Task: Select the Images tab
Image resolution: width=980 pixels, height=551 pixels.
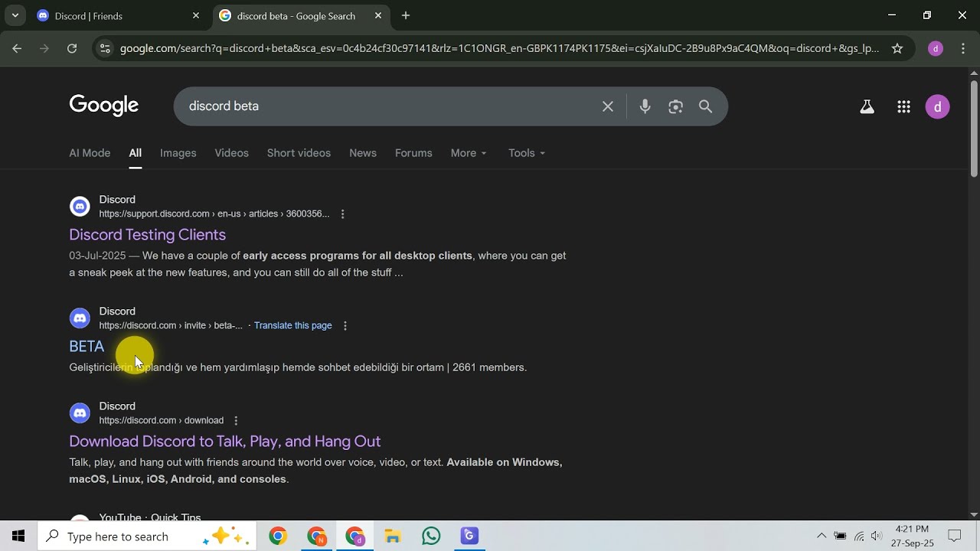Action: (178, 153)
